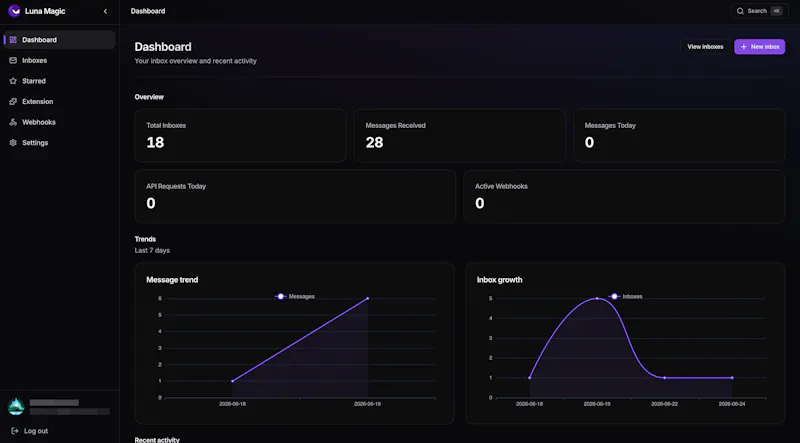Click the Message trend peak point at 6

tap(368, 298)
